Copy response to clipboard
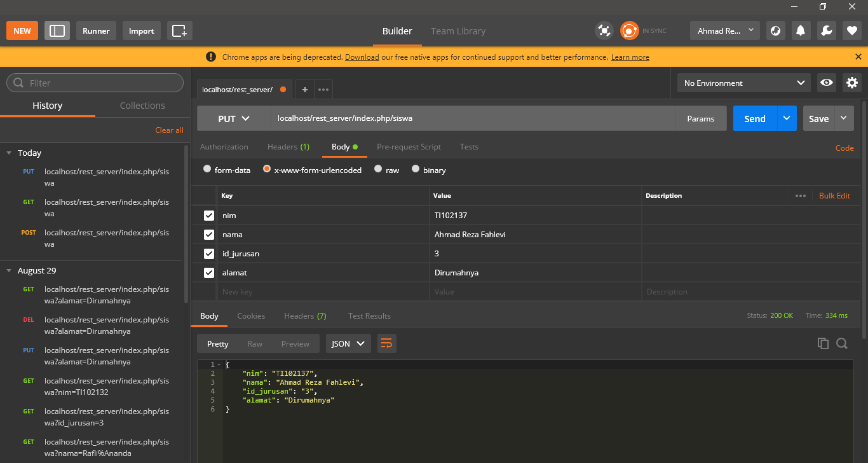Image resolution: width=868 pixels, height=463 pixels. coord(823,343)
